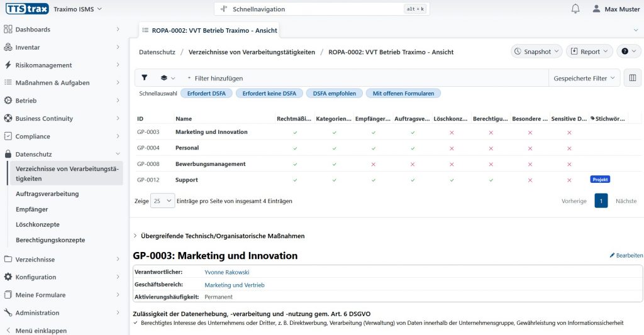The width and height of the screenshot is (644, 335).
Task: Click the Administration wrench icon
Action: click(8, 312)
